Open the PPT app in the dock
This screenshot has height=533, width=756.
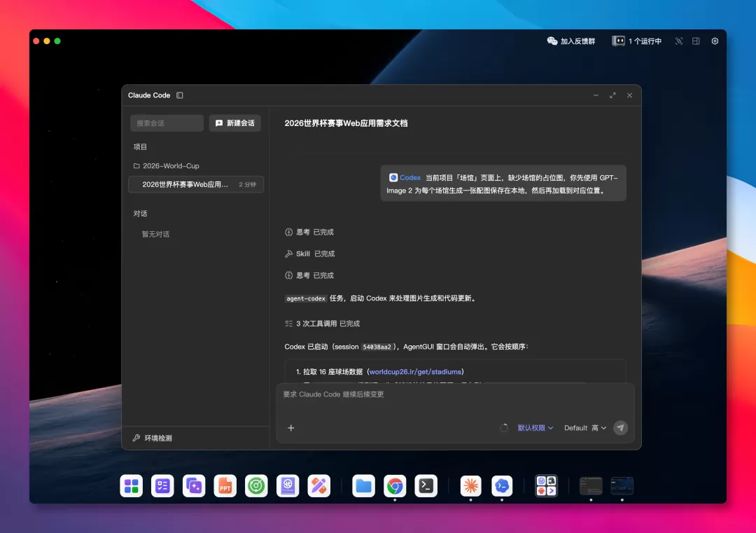pyautogui.click(x=225, y=486)
